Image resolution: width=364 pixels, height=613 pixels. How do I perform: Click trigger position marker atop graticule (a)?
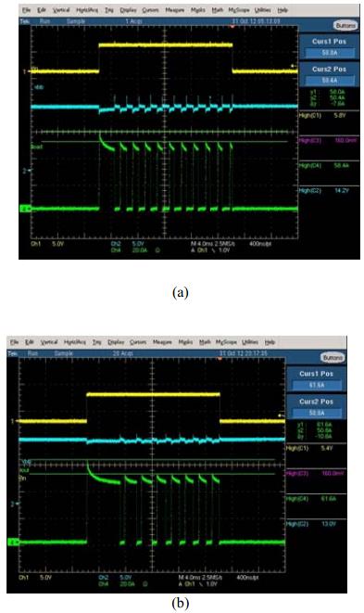click(x=232, y=27)
